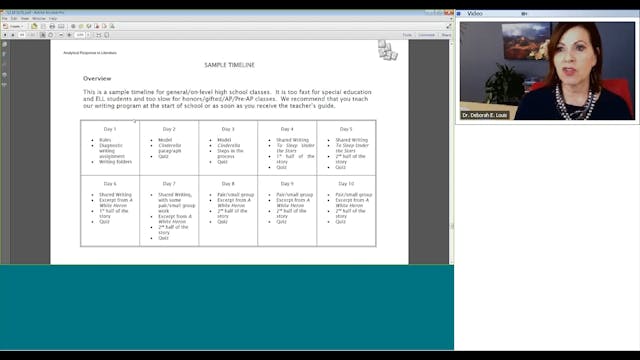Screen dimensions: 640x360
Task: Click the Day 2 table cell header
Action: coord(169,129)
